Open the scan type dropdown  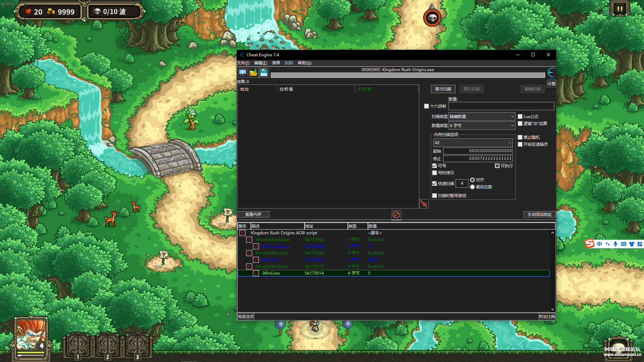point(482,117)
